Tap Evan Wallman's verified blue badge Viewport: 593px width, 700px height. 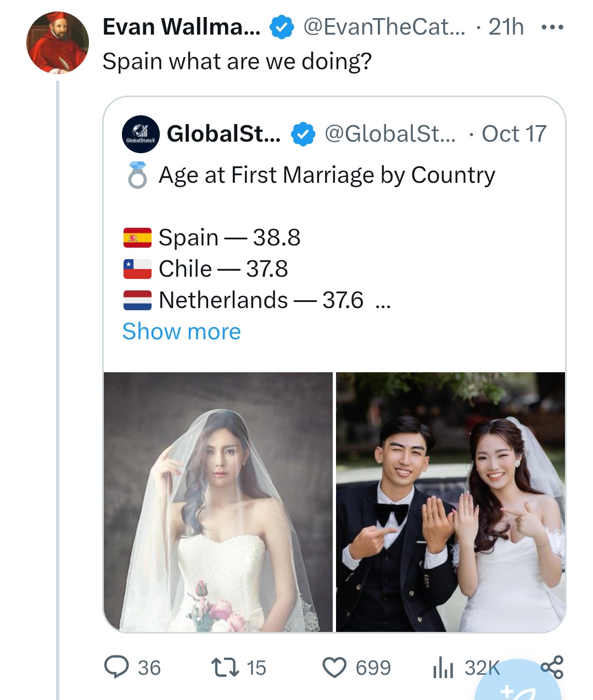(282, 27)
